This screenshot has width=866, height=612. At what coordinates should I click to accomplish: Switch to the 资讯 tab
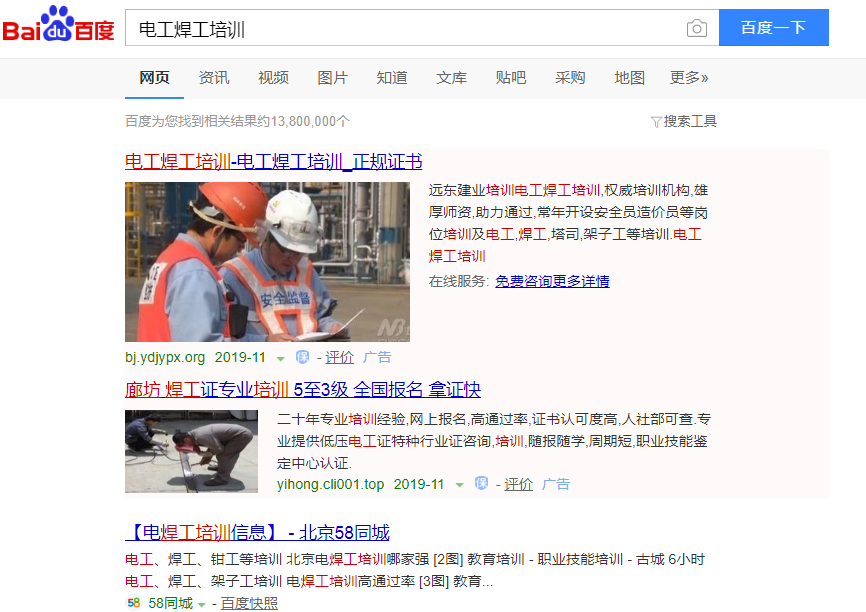214,78
